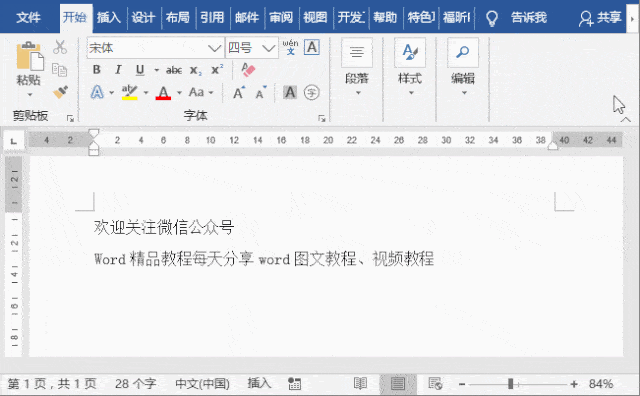The width and height of the screenshot is (640, 396).
Task: Toggle underline formatting
Action: 140,70
